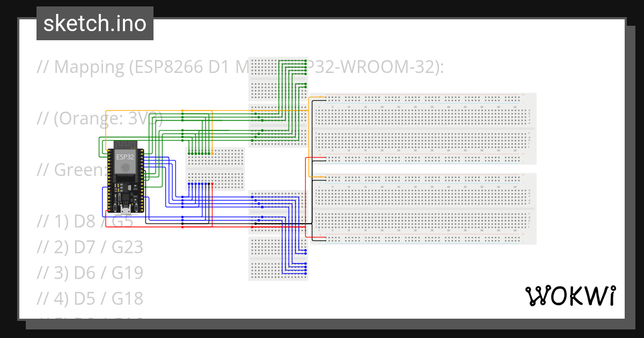Click the WOKWI logo
The height and width of the screenshot is (338, 644).
tap(571, 295)
